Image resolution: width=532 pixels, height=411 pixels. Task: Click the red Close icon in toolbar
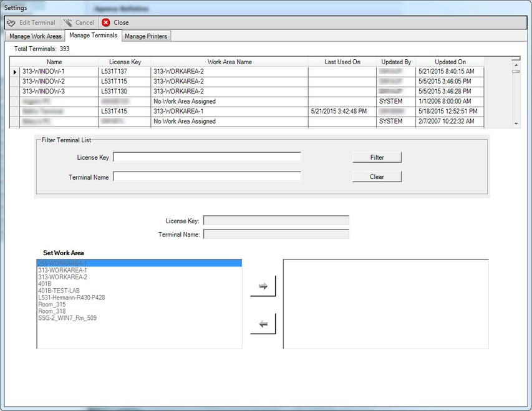(x=106, y=22)
